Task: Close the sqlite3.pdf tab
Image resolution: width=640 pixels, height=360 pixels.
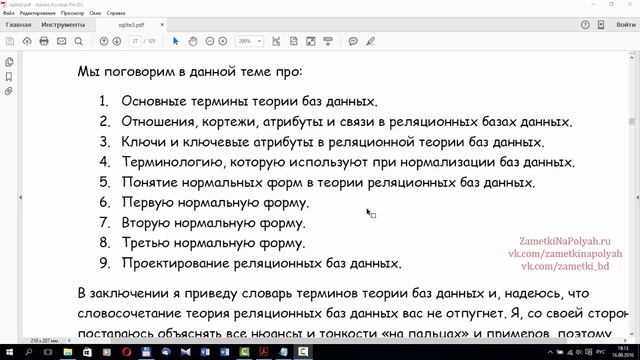Action: point(162,25)
